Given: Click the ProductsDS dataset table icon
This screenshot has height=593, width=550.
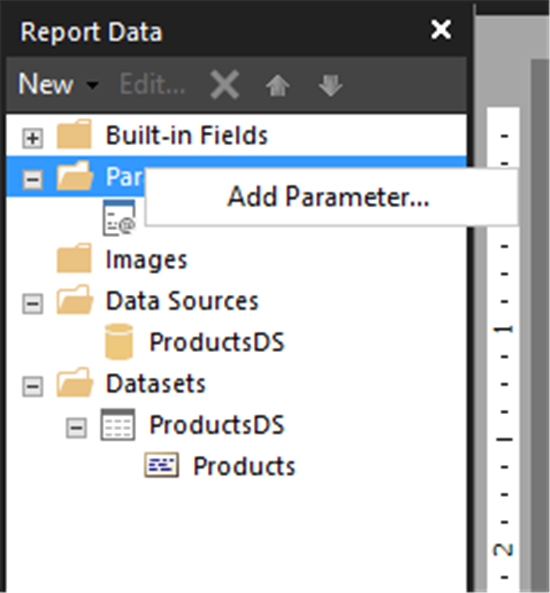Looking at the screenshot, I should pos(118,424).
